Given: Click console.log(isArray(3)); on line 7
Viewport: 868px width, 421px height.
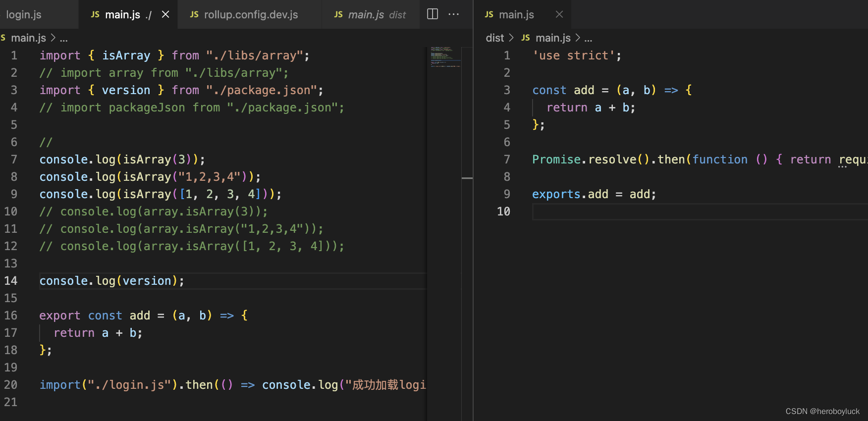Looking at the screenshot, I should coord(122,159).
